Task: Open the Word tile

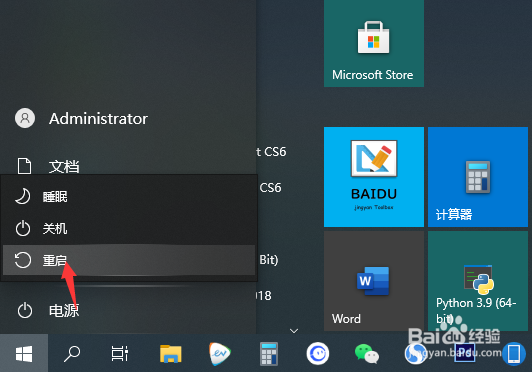Action: click(x=374, y=281)
